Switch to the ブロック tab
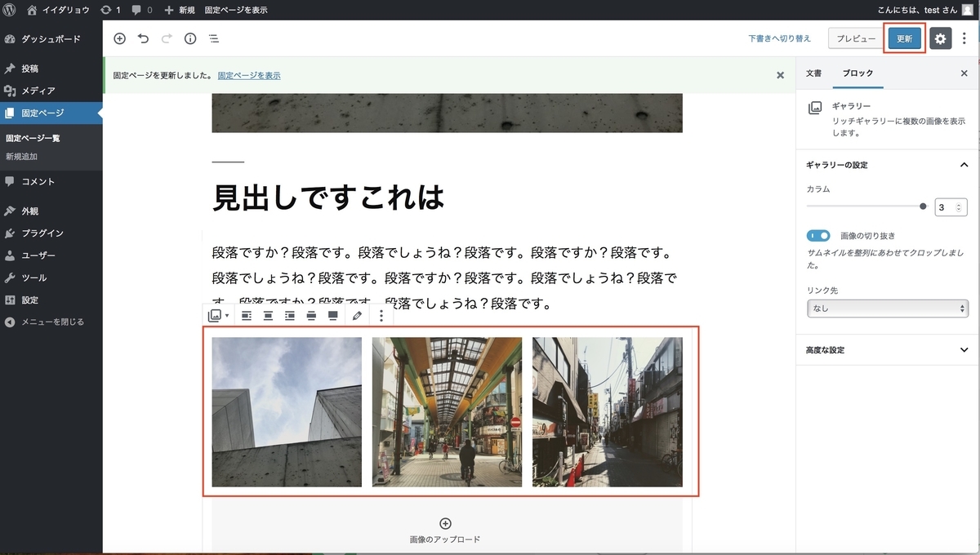Viewport: 980px width, 555px height. [x=857, y=73]
